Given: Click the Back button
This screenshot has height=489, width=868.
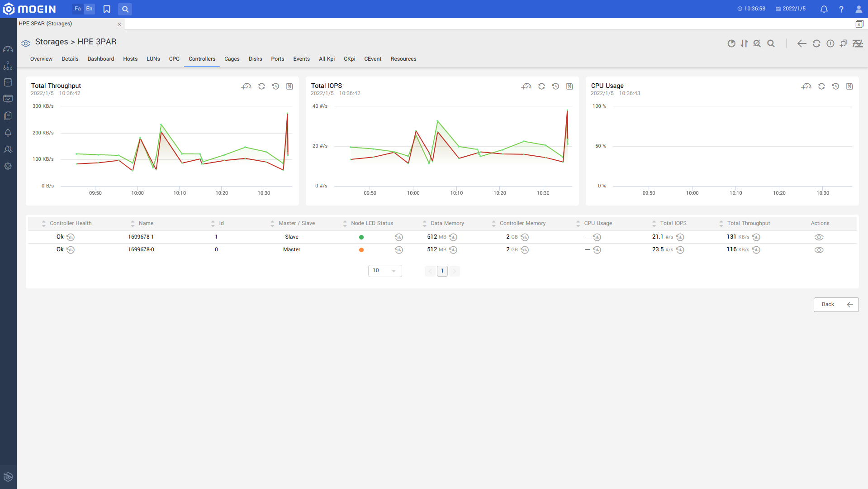Looking at the screenshot, I should 836,305.
